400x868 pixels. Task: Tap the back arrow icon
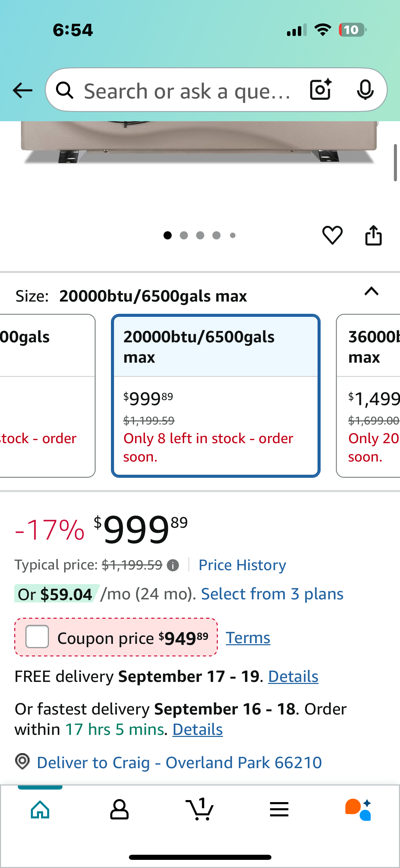(x=22, y=90)
